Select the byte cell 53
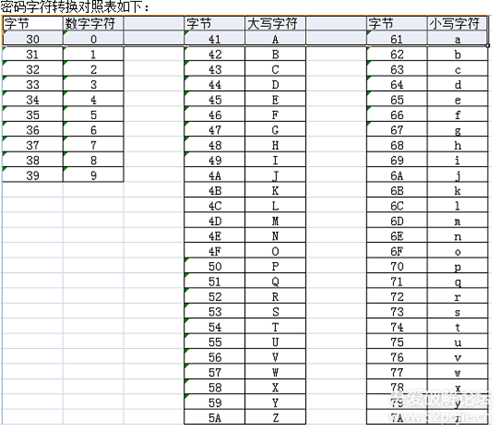This screenshot has height=432, width=500. [x=215, y=311]
